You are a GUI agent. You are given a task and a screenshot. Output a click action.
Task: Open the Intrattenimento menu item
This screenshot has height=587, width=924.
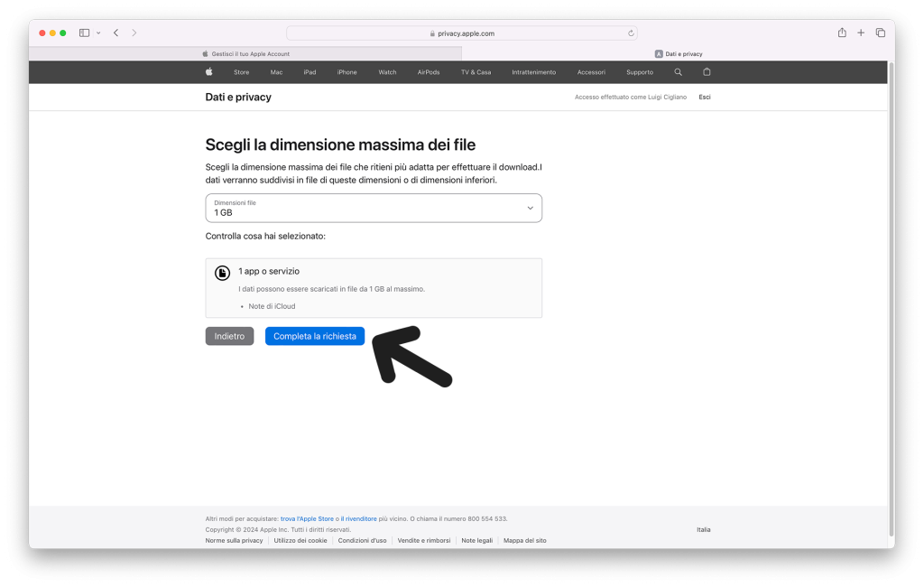click(x=534, y=72)
